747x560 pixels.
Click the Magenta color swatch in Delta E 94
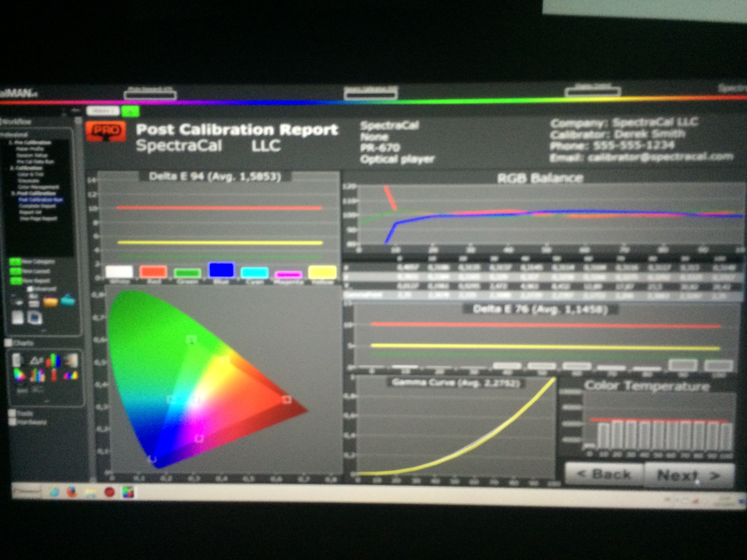point(288,275)
